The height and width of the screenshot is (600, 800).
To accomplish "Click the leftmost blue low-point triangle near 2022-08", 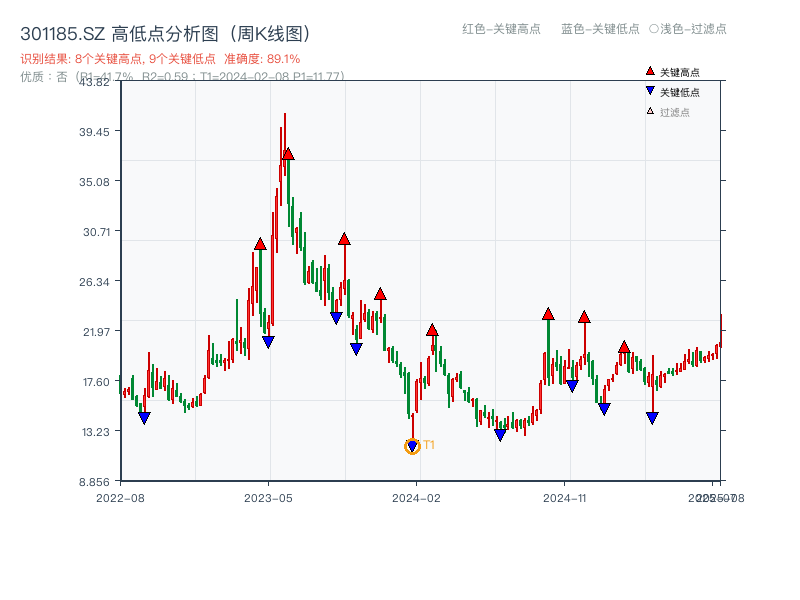I will click(x=143, y=418).
